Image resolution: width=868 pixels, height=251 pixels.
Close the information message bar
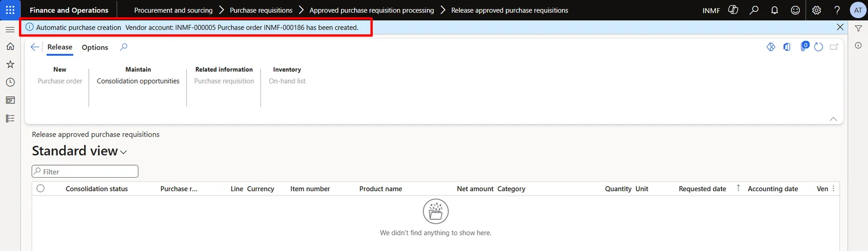point(840,27)
